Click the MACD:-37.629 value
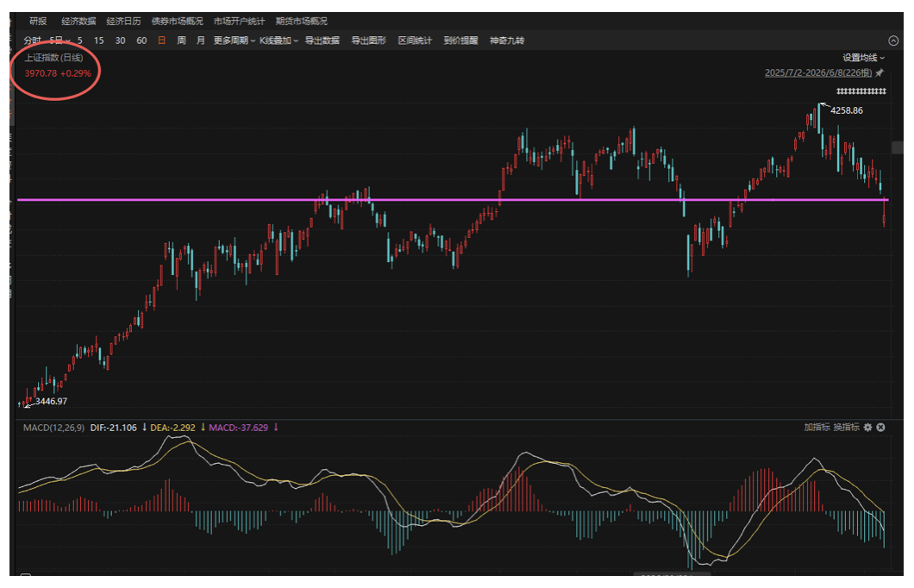Screen dimensions: 914x588 [238, 428]
